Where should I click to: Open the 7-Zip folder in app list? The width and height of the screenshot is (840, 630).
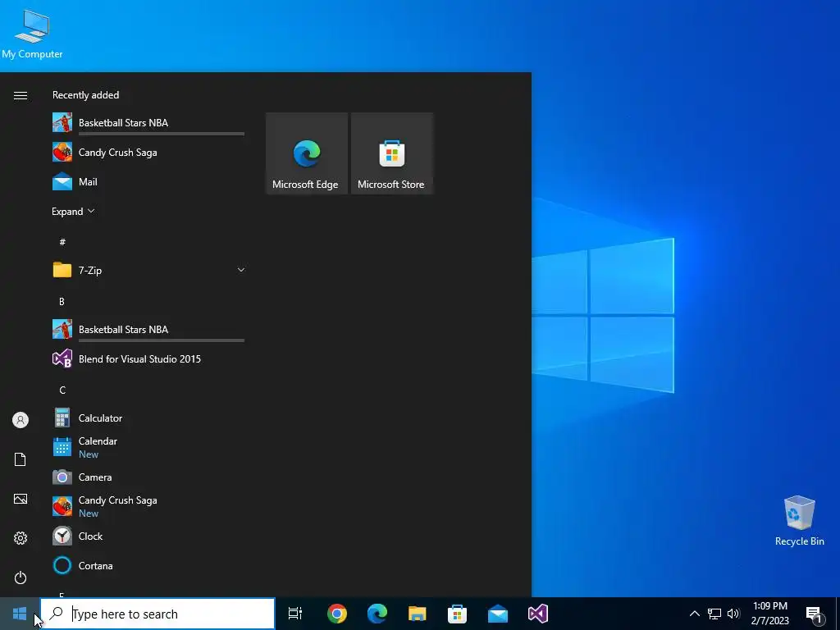point(148,271)
